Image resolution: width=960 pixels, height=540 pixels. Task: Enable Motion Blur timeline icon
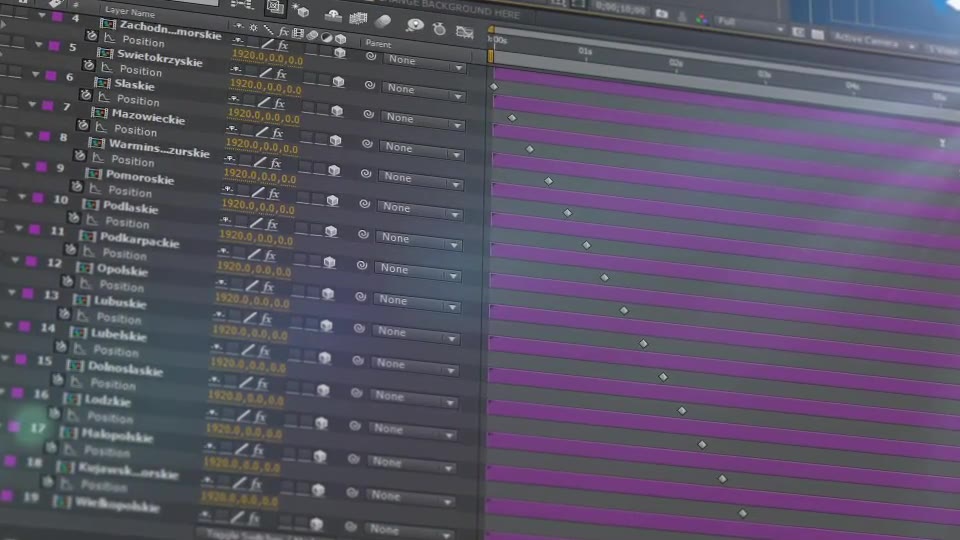[x=383, y=21]
